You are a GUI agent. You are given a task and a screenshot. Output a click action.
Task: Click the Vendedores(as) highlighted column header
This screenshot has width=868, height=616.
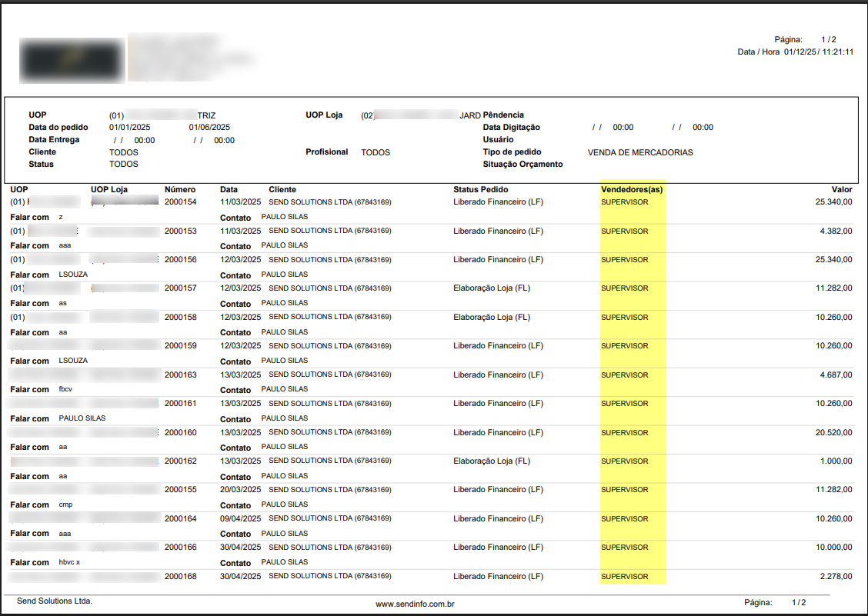632,189
